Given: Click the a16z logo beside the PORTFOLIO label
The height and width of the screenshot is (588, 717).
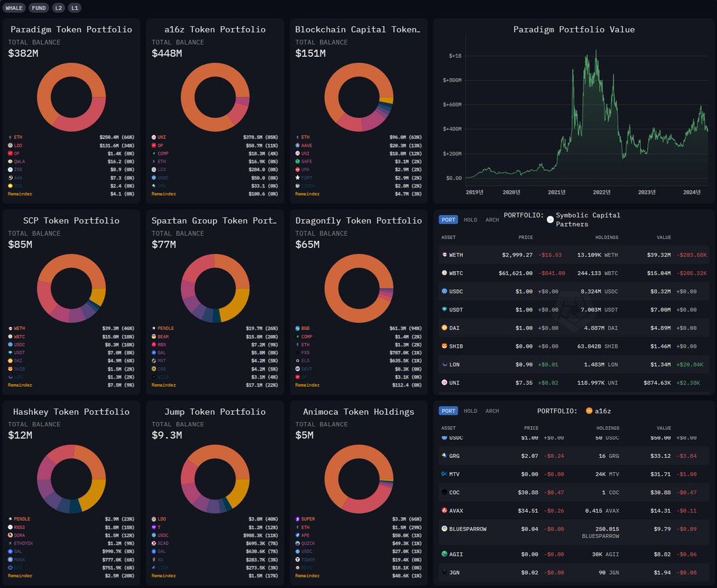Looking at the screenshot, I should click(589, 411).
